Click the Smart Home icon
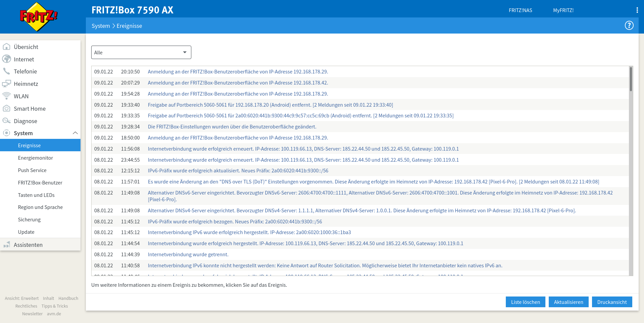 tap(6, 108)
